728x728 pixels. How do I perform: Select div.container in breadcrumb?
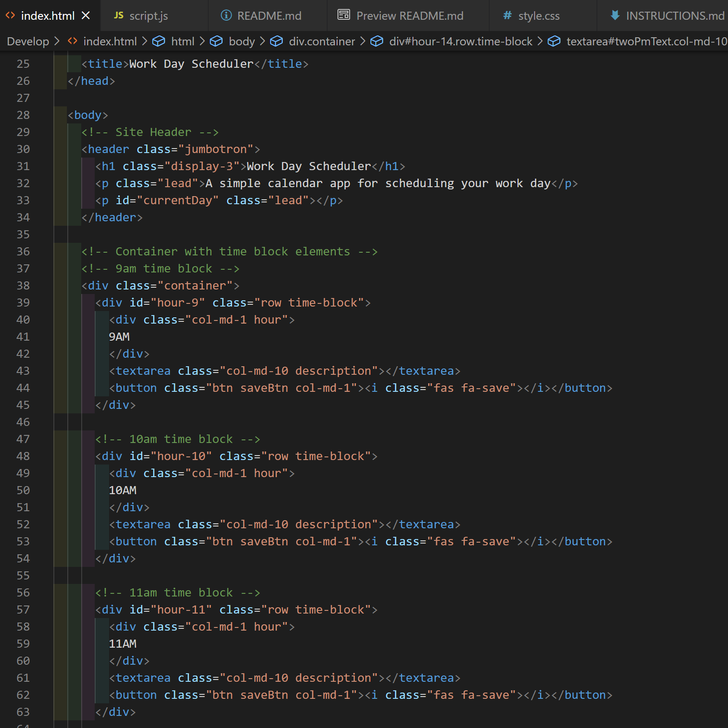pos(322,41)
